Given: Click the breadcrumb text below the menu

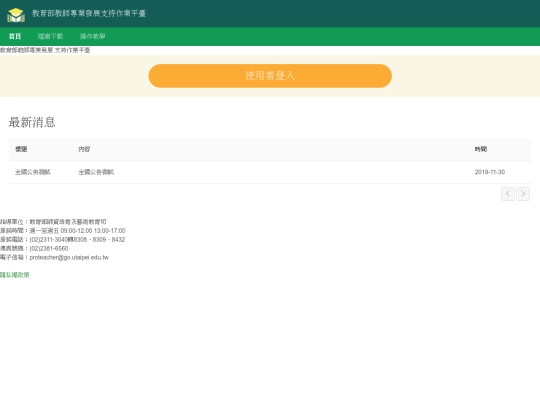Looking at the screenshot, I should tap(45, 50).
